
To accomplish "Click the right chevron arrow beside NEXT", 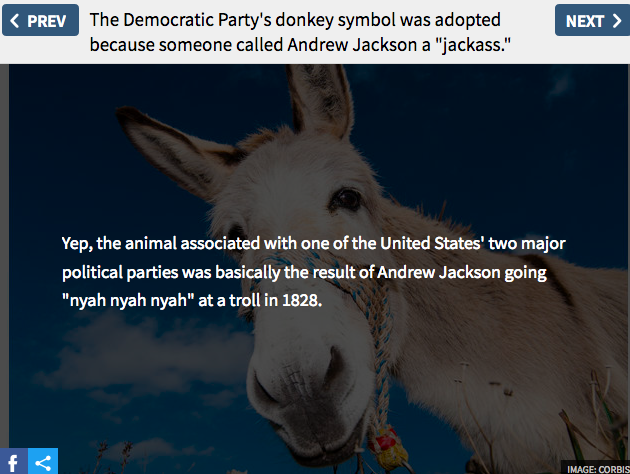I will click(617, 20).
